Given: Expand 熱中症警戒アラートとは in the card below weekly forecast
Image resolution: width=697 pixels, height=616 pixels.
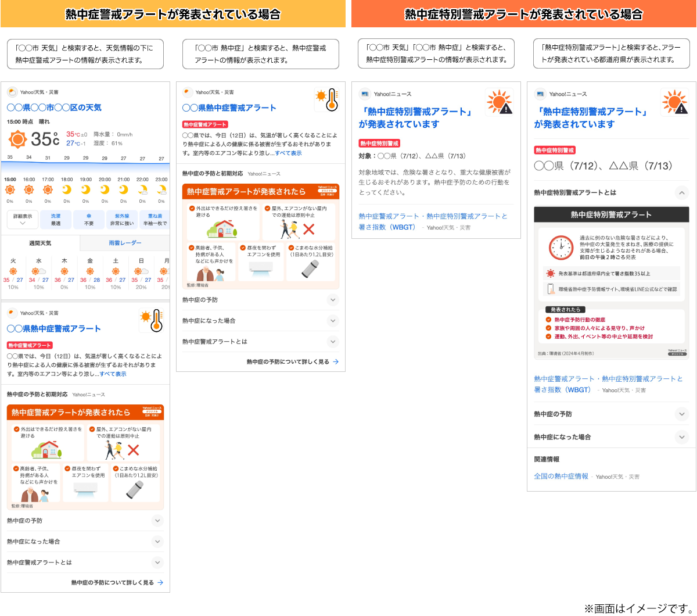Looking at the screenshot, I should pyautogui.click(x=85, y=563).
